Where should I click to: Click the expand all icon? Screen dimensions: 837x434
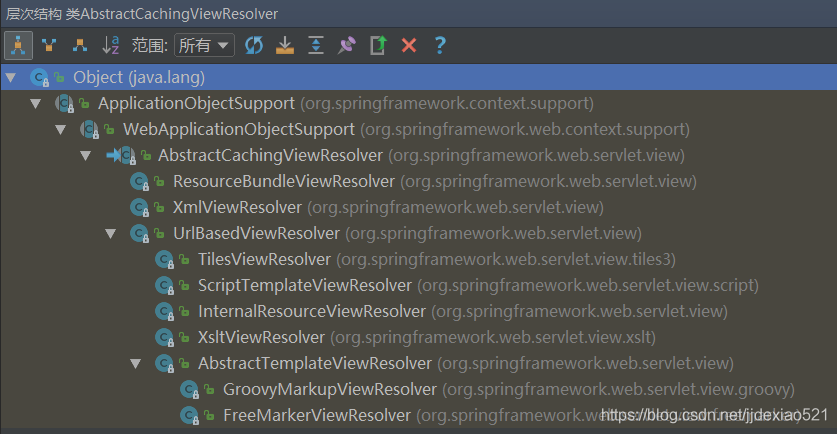(316, 45)
